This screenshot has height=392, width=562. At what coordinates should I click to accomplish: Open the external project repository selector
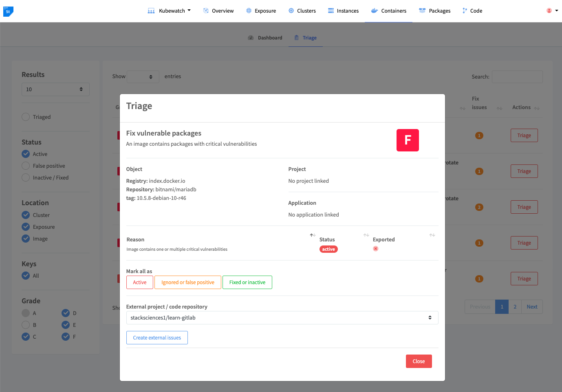coord(282,318)
